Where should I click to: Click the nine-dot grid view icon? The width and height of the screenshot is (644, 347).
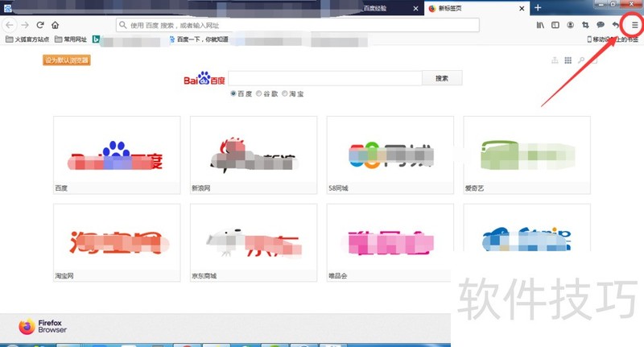568,60
